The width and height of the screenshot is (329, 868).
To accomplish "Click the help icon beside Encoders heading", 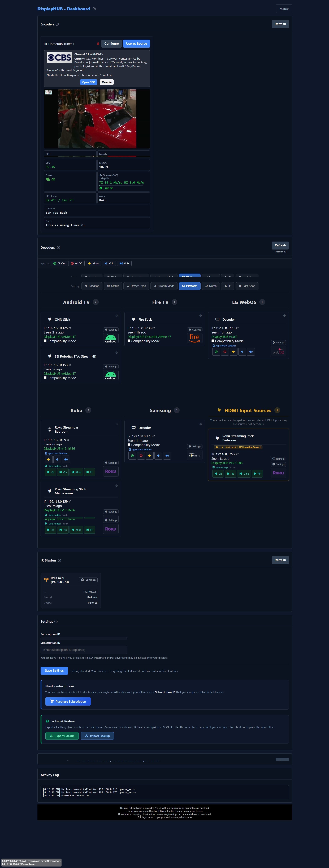I will click(x=57, y=24).
